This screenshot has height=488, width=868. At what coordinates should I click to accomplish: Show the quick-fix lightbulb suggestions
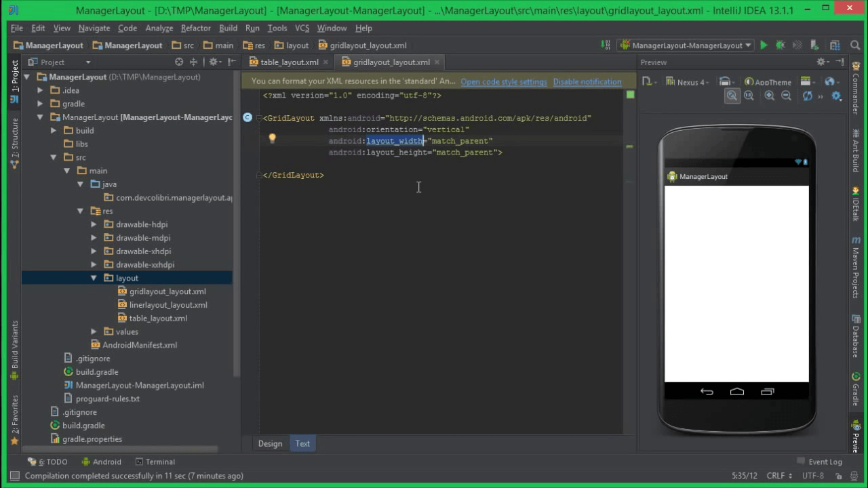(272, 138)
